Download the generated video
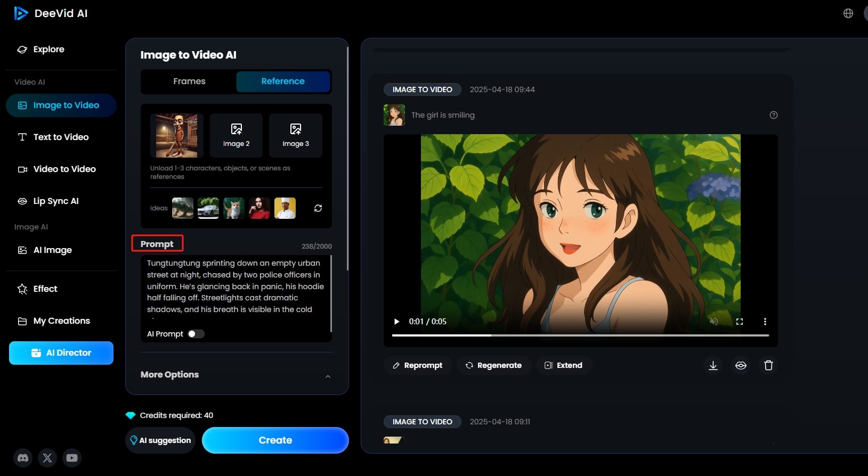 713,365
